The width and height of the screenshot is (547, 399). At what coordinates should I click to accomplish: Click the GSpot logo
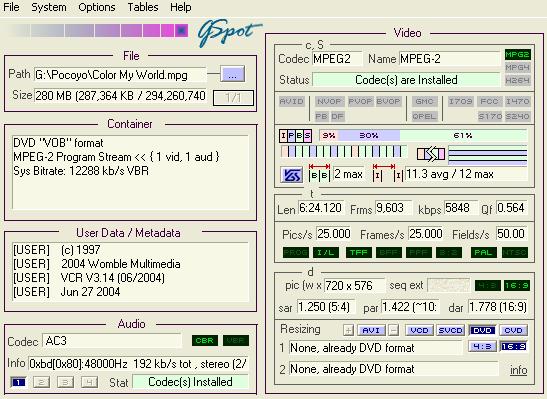point(229,32)
